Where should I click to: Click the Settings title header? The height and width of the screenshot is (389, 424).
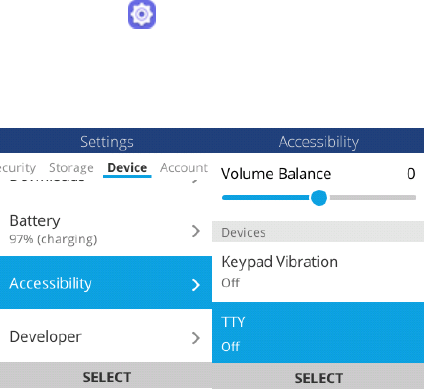107,142
